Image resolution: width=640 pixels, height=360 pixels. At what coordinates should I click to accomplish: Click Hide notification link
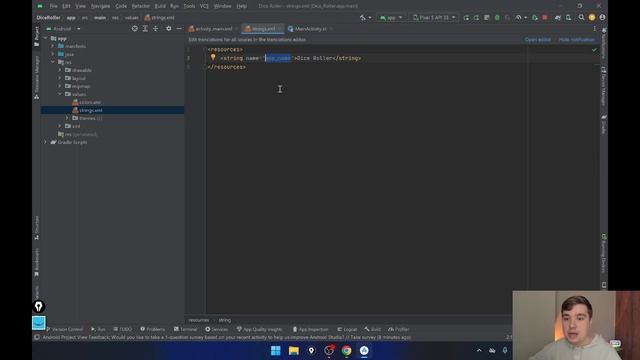576,40
